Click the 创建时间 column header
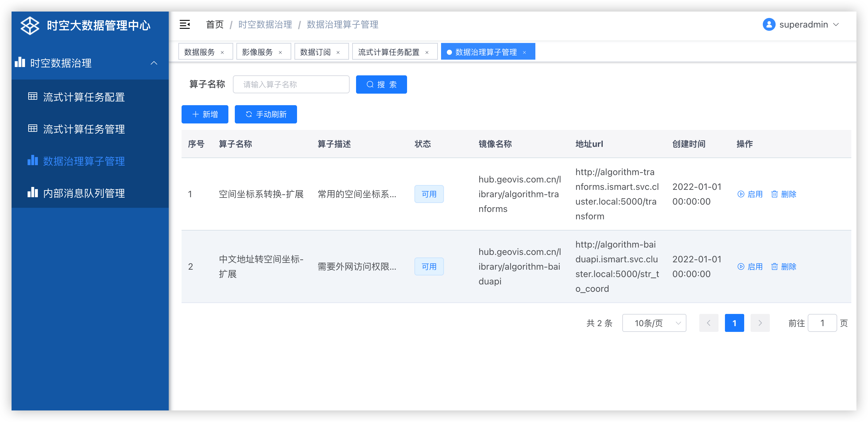 689,144
